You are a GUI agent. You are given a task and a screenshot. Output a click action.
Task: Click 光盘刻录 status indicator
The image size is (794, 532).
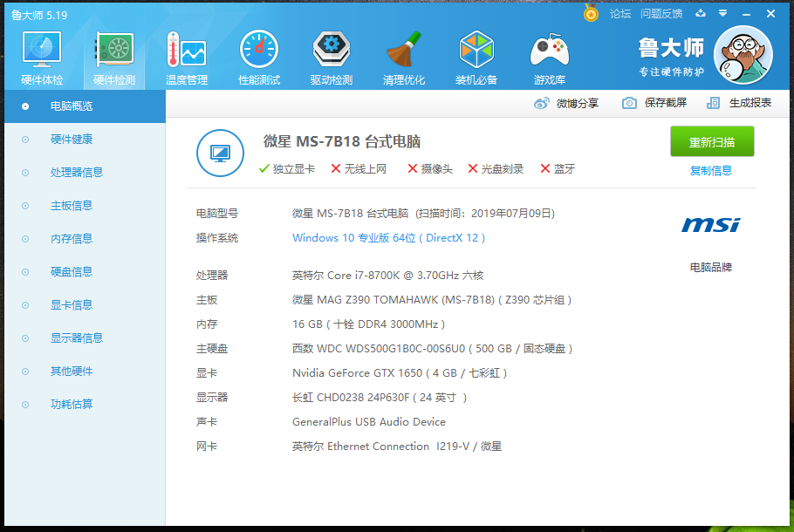tap(496, 169)
